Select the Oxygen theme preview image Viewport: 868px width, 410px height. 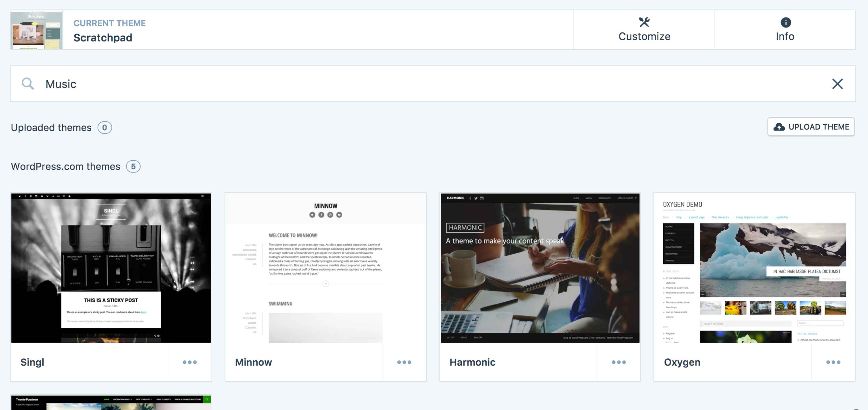754,268
